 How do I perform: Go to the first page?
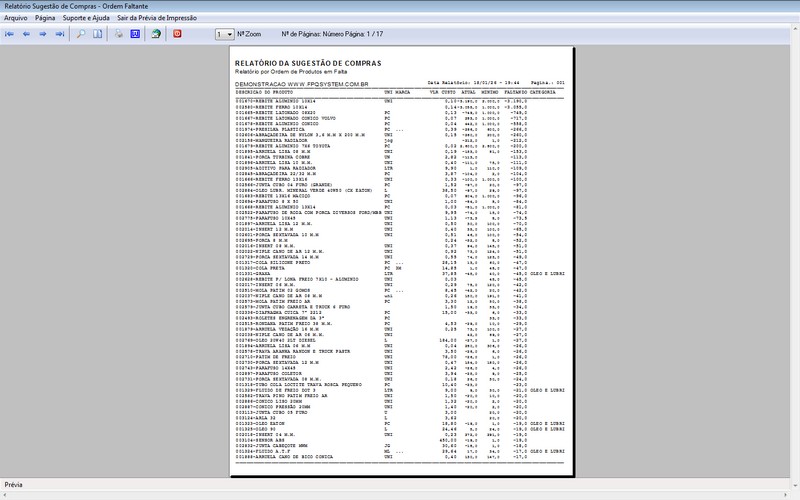tap(11, 34)
